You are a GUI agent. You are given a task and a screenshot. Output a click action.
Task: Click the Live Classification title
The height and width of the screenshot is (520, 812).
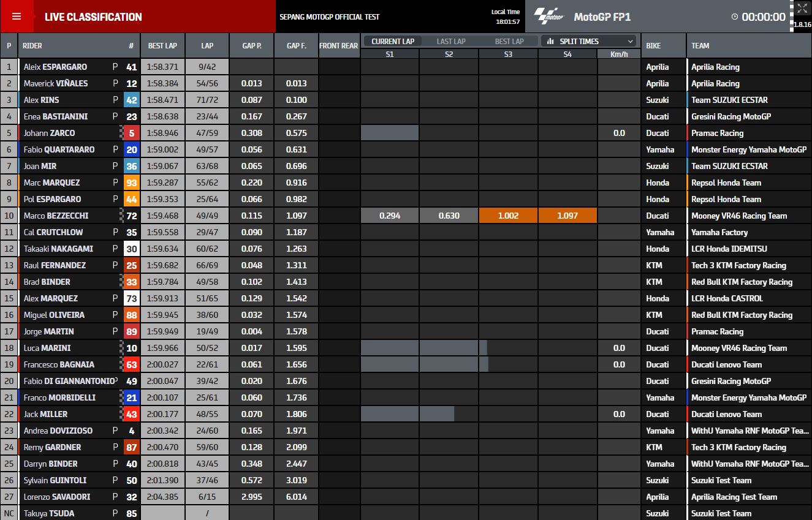(x=93, y=17)
